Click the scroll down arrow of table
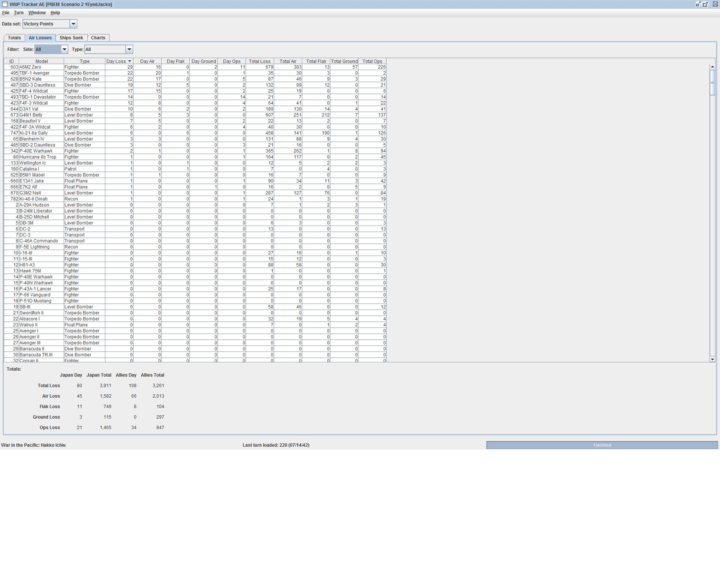This screenshot has width=720, height=588. click(x=712, y=359)
